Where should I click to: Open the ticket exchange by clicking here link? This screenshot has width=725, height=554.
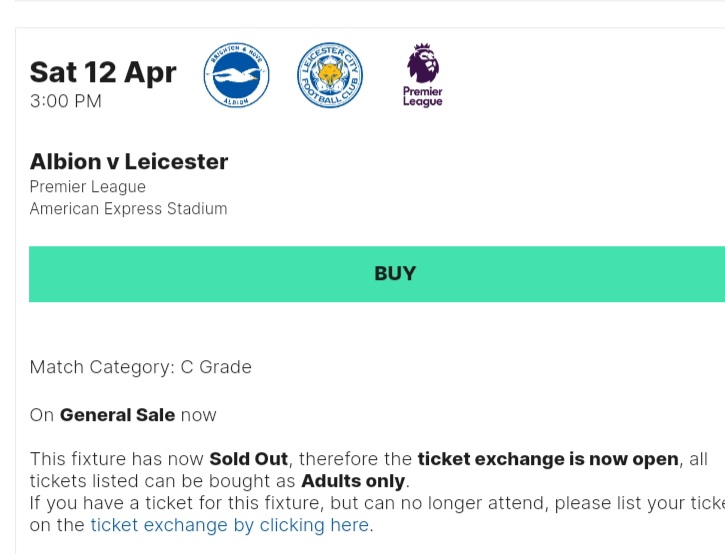pyautogui.click(x=230, y=525)
